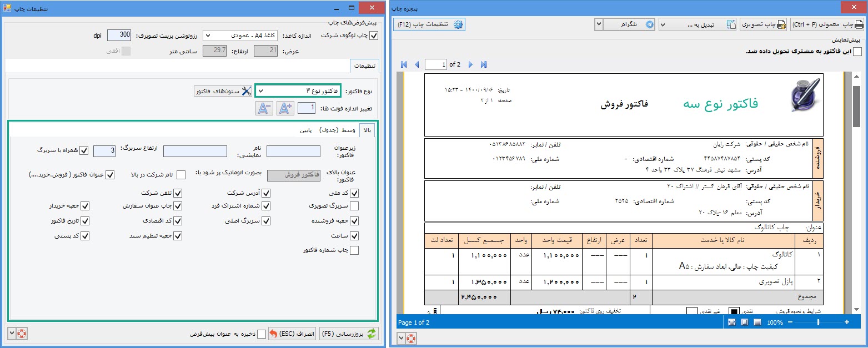Click the zoom slider in preview status bar
This screenshot has width=868, height=348.
[818, 322]
